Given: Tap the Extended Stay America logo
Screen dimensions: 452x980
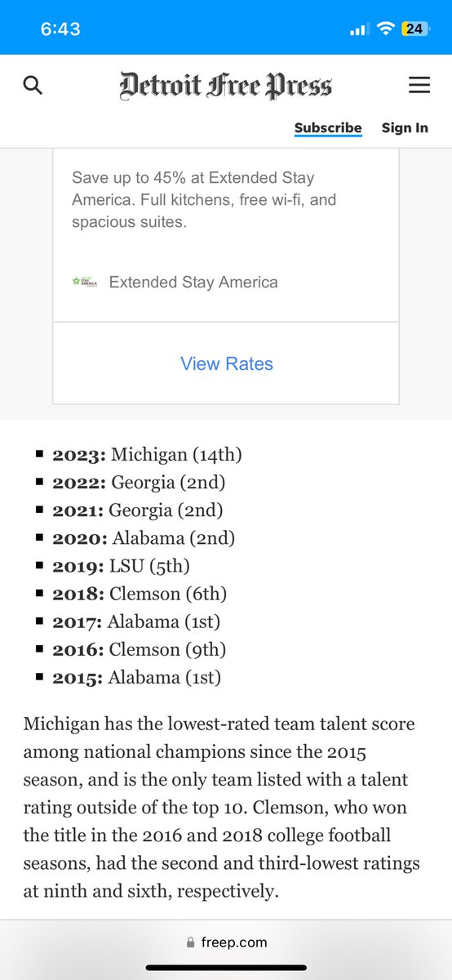Looking at the screenshot, I should pyautogui.click(x=85, y=282).
